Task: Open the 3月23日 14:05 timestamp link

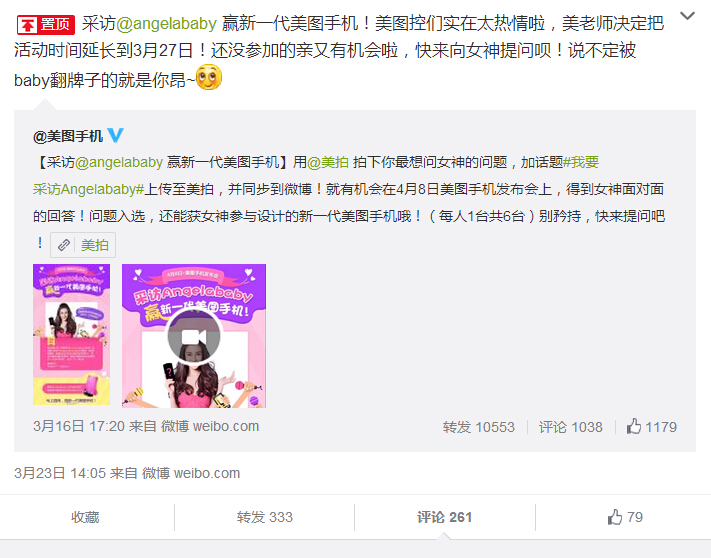Action: pos(59,473)
